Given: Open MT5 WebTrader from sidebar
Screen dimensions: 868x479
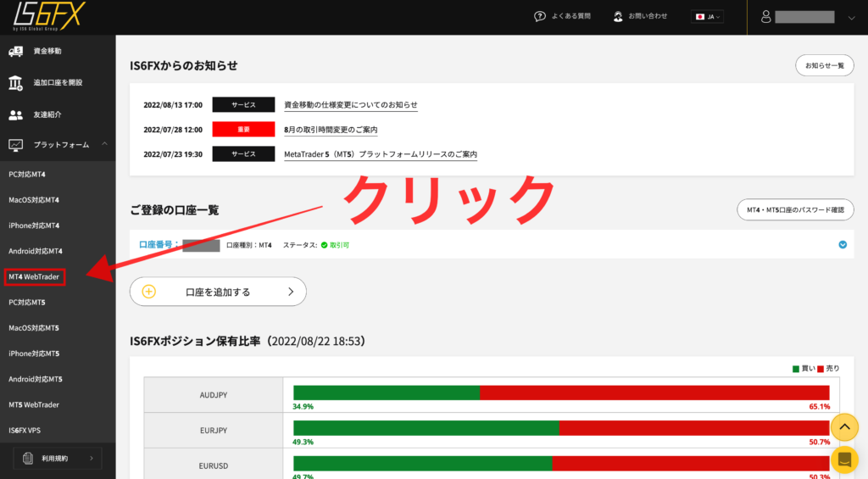Looking at the screenshot, I should point(34,404).
